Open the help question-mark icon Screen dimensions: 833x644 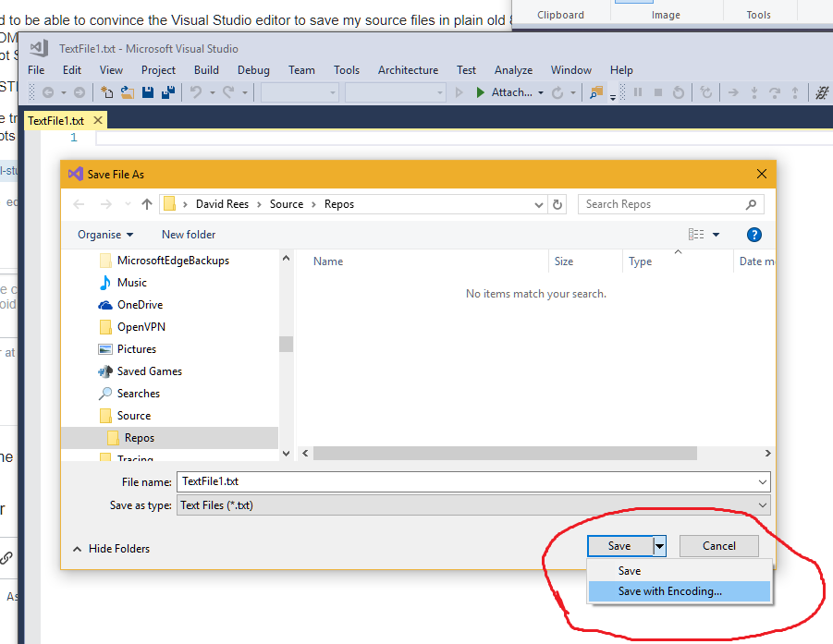[753, 235]
